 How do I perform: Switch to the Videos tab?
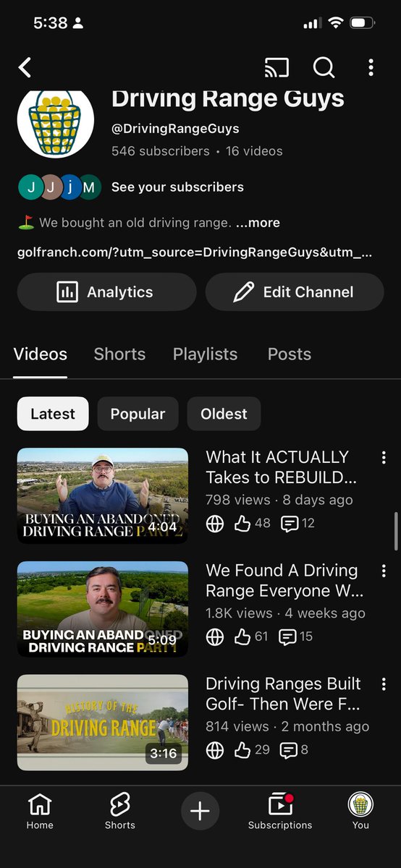coord(41,354)
